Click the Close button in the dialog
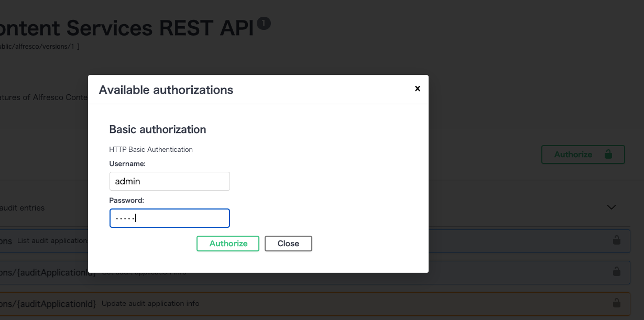This screenshot has width=644, height=320. click(288, 243)
